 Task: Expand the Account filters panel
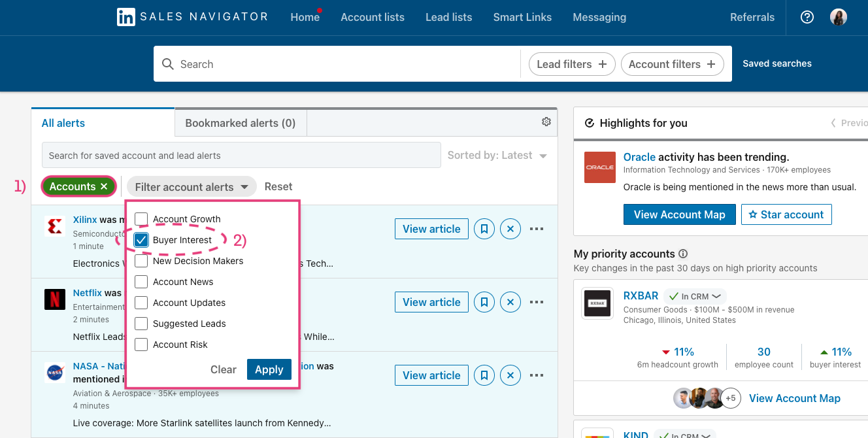(x=672, y=64)
